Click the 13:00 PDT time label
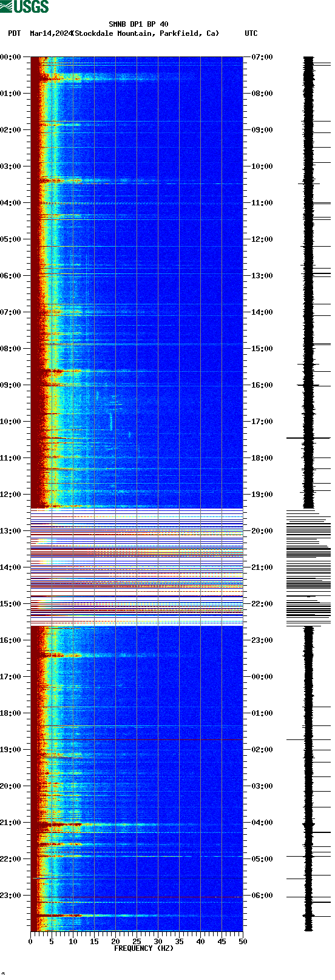 (11, 531)
